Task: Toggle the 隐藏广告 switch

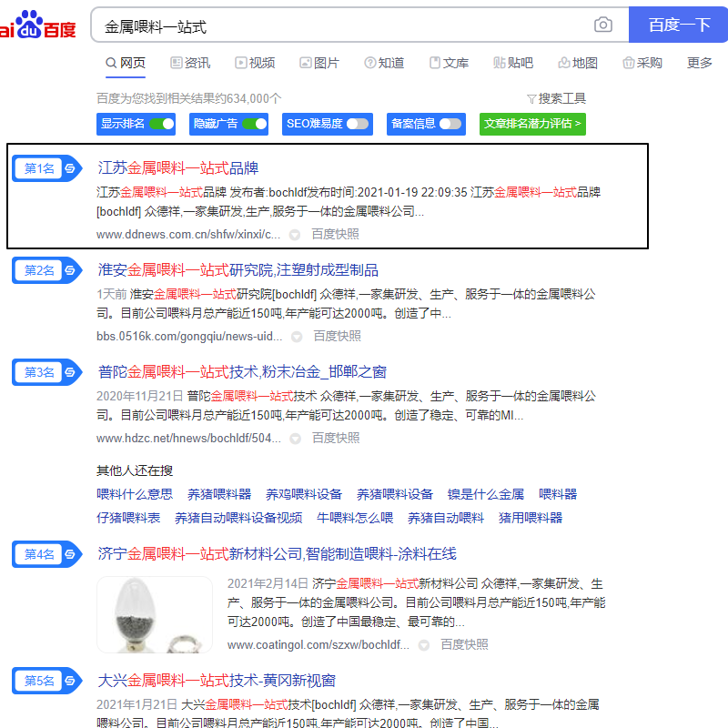Action: 255,124
